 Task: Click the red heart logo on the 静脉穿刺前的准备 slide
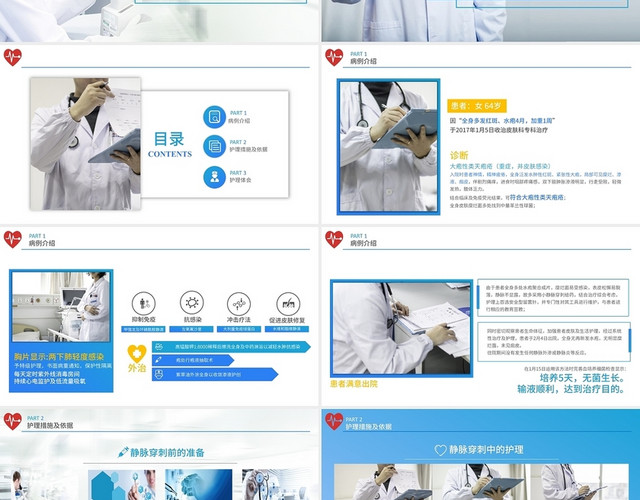13,421
